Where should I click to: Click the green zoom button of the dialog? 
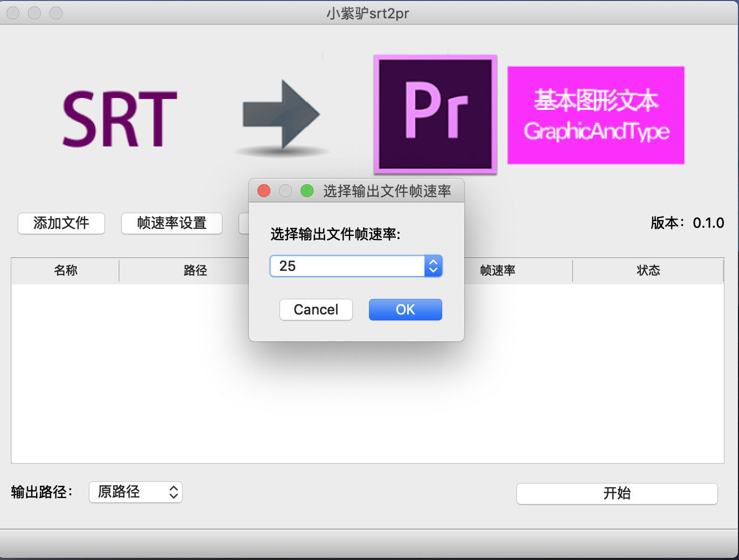pyautogui.click(x=307, y=191)
